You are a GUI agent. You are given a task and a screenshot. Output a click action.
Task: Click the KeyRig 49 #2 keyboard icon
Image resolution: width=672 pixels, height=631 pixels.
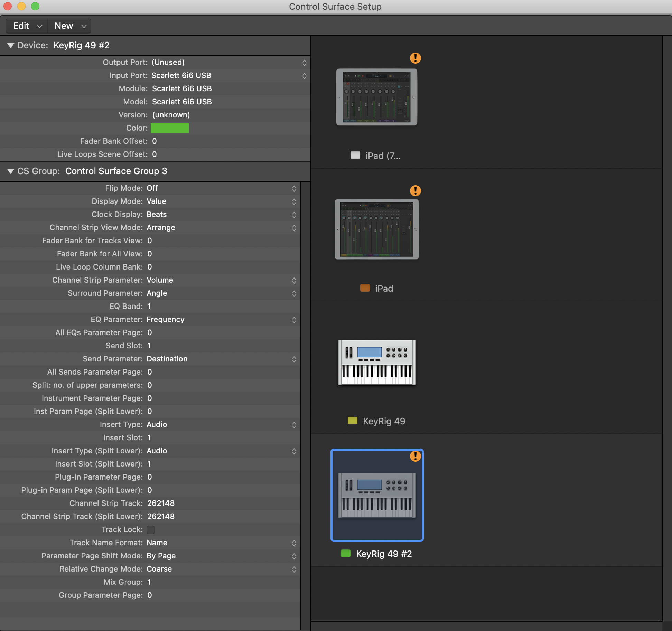pos(376,495)
